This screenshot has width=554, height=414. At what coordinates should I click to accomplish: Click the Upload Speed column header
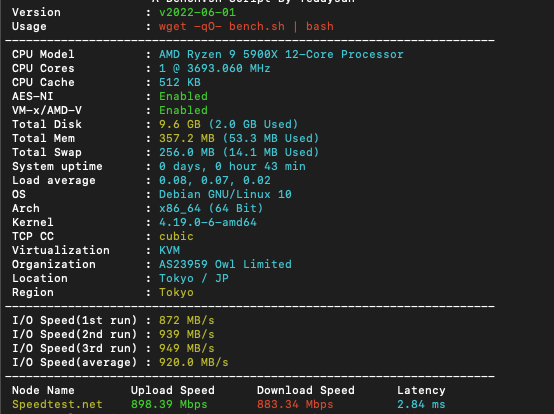tap(173, 390)
